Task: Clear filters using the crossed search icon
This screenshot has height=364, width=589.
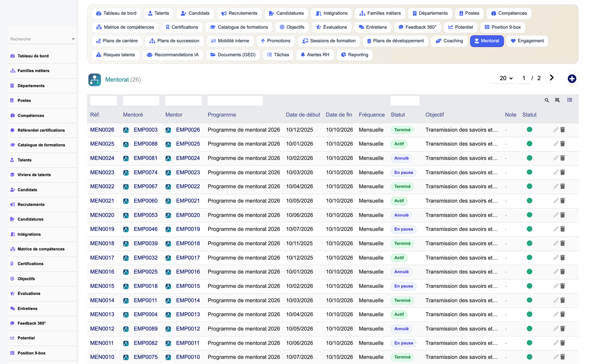Action: 557,100
